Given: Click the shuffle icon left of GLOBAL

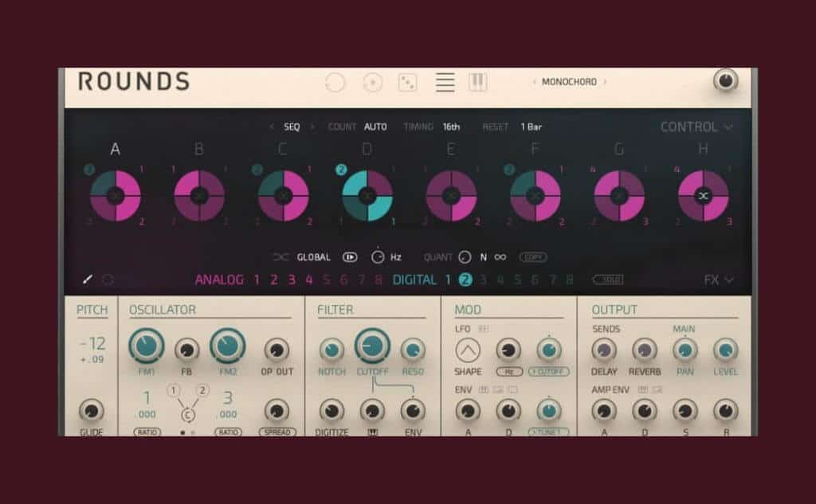Looking at the screenshot, I should 281,257.
